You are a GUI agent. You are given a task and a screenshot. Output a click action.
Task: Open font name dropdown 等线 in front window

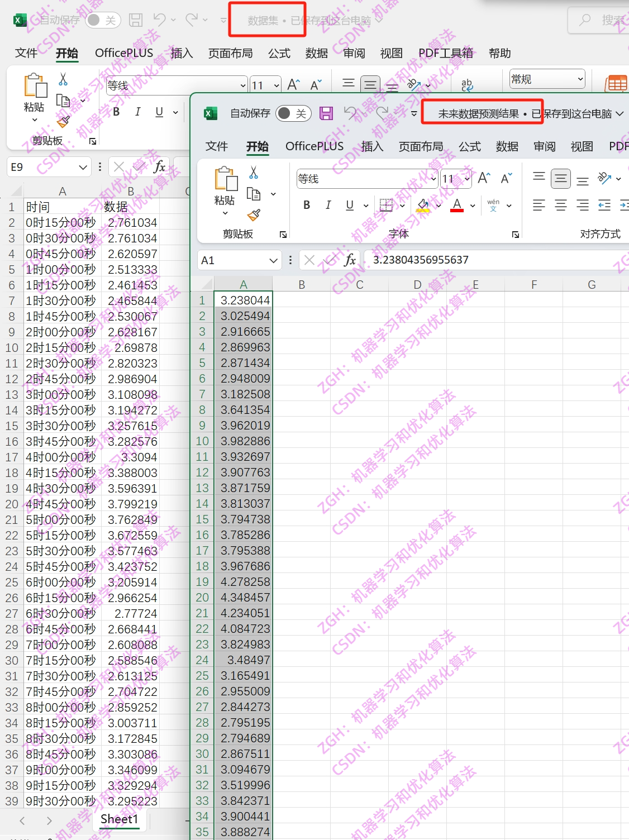coord(433,179)
